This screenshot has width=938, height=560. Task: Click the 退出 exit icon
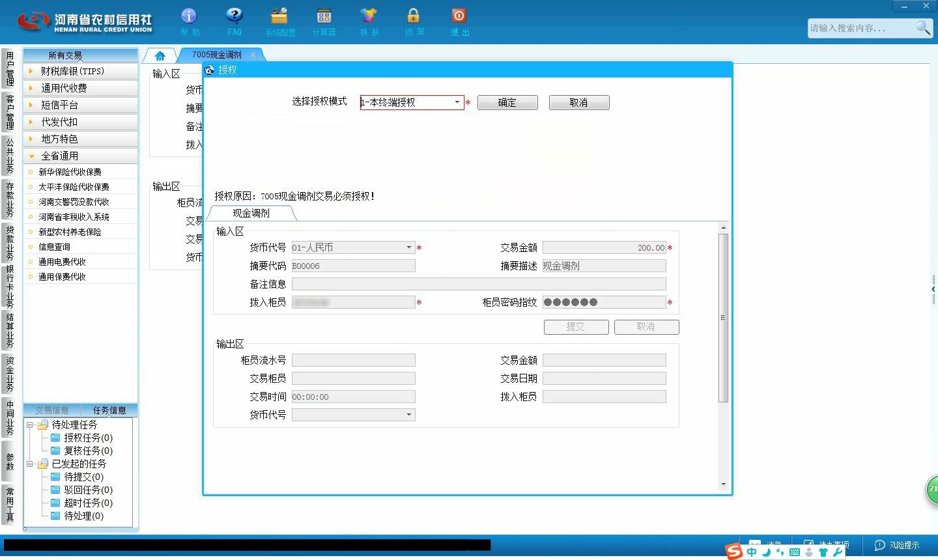459,21
